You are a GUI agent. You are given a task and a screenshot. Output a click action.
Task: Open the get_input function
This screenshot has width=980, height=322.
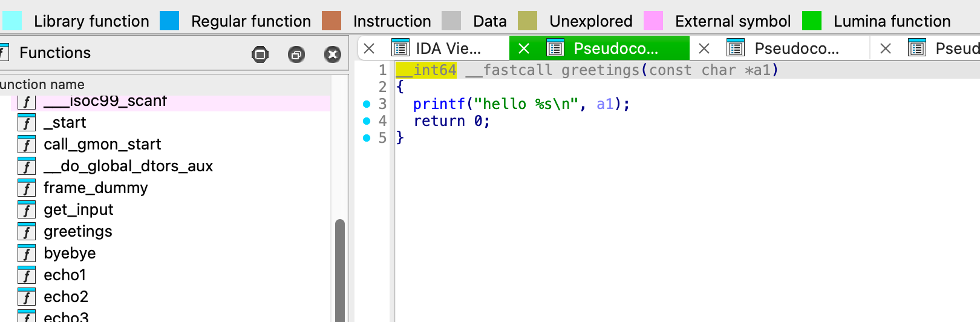[x=78, y=209]
